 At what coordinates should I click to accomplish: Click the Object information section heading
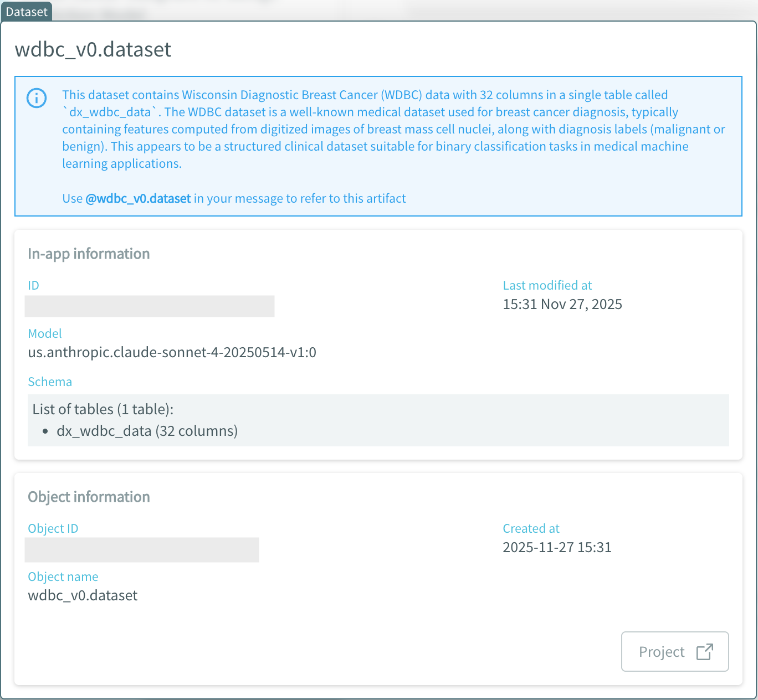coord(89,497)
